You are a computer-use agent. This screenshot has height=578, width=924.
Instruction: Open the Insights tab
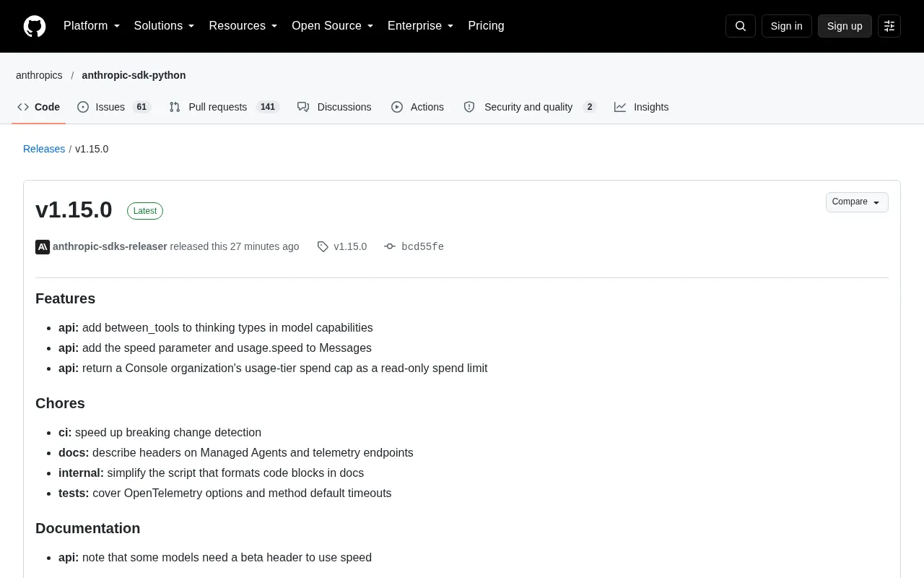(x=642, y=107)
